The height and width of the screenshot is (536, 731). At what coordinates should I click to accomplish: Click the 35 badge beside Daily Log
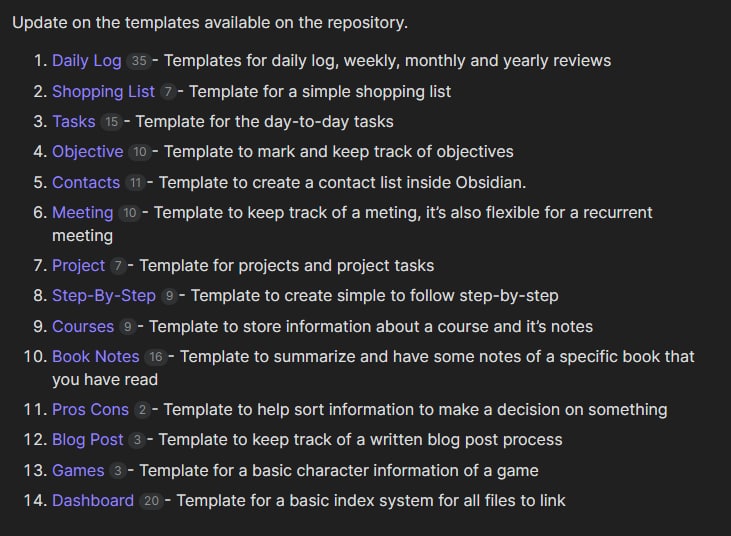point(138,62)
